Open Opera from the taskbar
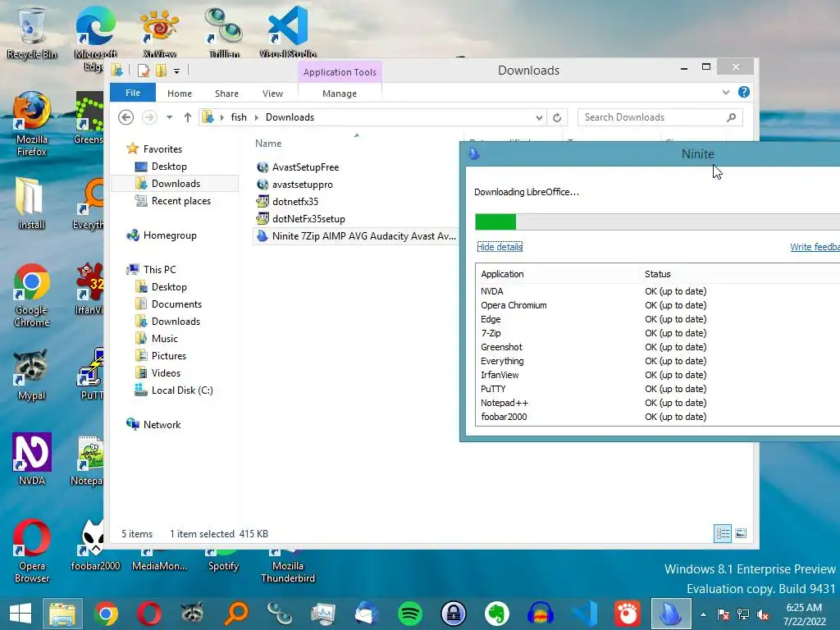The width and height of the screenshot is (840, 630). (149, 614)
